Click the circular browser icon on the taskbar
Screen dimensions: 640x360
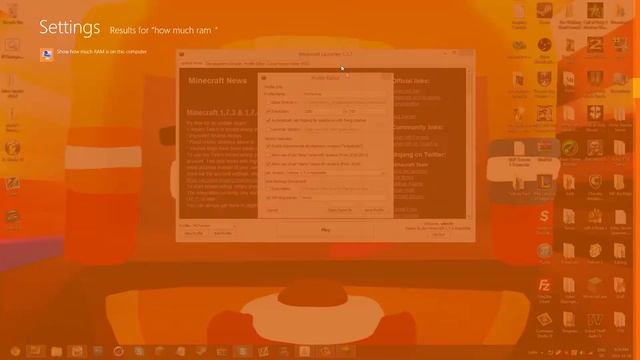pos(119,351)
